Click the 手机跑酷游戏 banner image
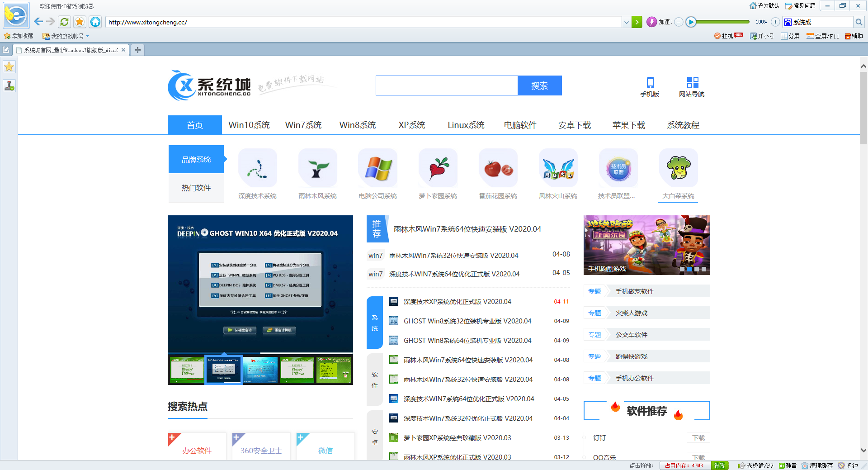868x470 pixels. 647,245
